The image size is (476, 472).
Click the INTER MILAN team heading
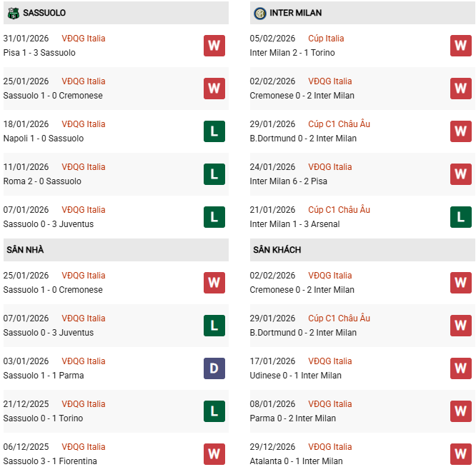coord(295,13)
